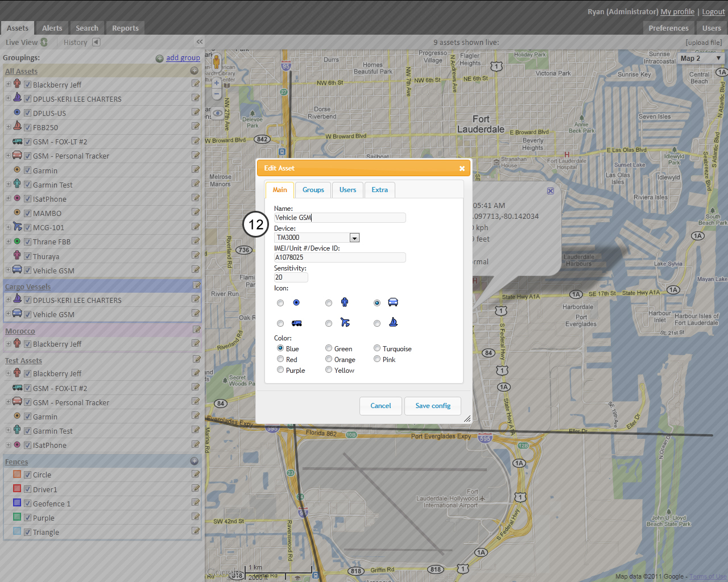Click the Save config button
The height and width of the screenshot is (582, 728).
432,406
